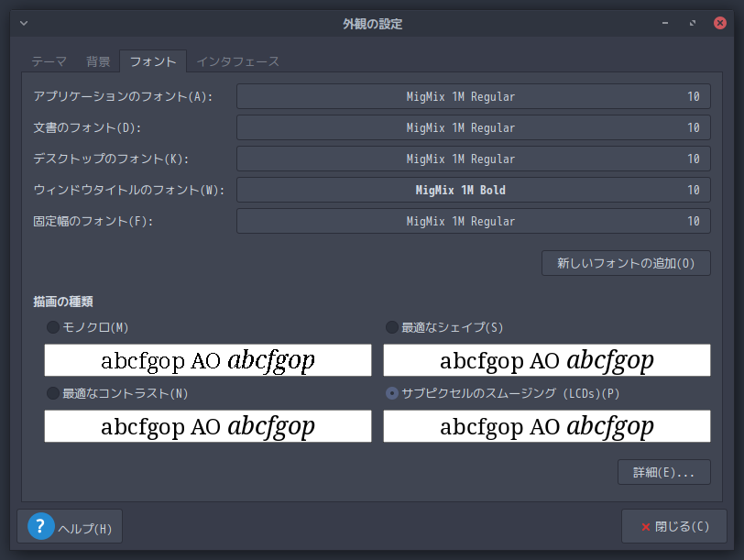
Task: Click the ヘルプ(H) button
Action: (x=71, y=526)
